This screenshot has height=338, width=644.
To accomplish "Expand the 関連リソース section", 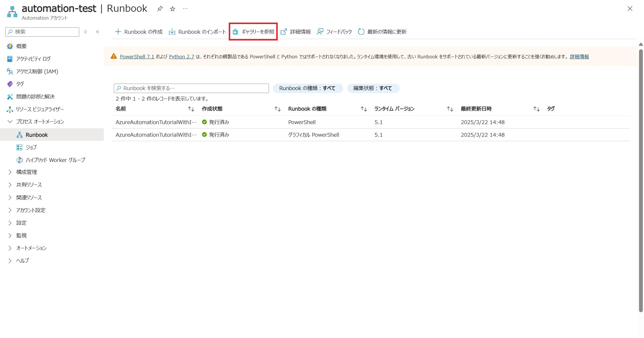I will point(10,197).
